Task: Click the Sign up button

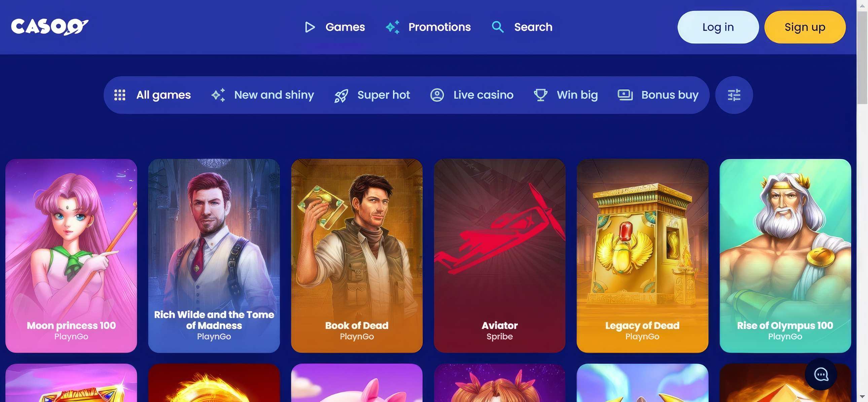Action: 805,27
